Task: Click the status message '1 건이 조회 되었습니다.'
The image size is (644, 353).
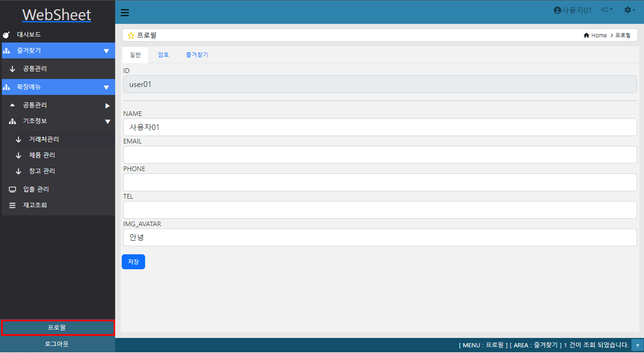Action: click(596, 346)
